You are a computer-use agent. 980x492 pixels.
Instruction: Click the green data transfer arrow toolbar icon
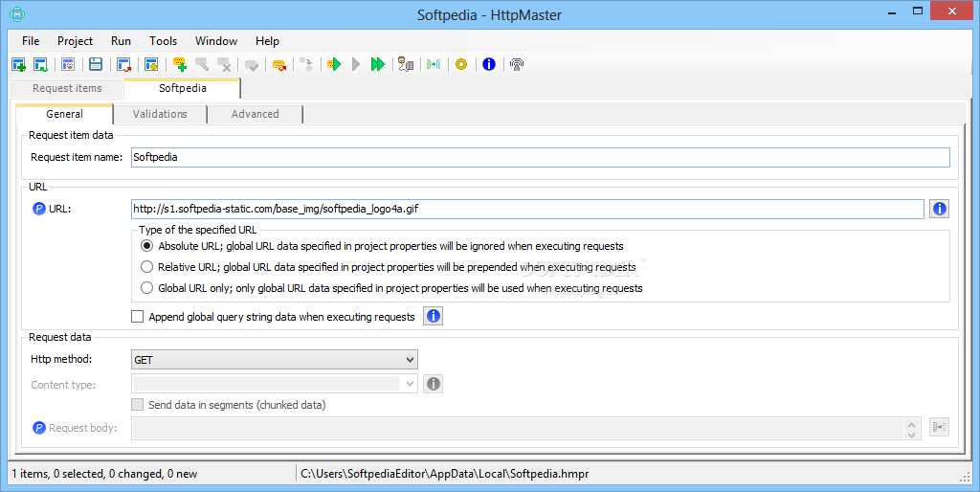click(x=434, y=64)
